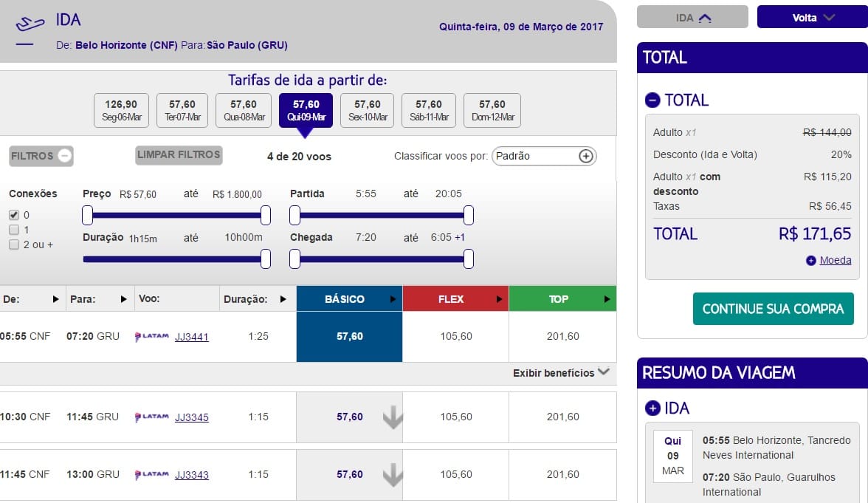
Task: Enable the 2 ou + connections checkbox
Action: pos(14,244)
